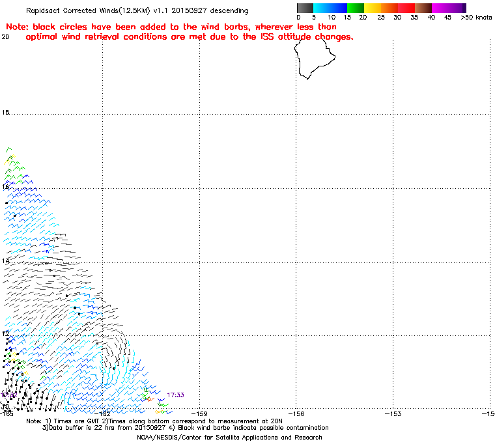
Task: Click the red 30-35 knots legend swatch
Action: tap(406, 8)
